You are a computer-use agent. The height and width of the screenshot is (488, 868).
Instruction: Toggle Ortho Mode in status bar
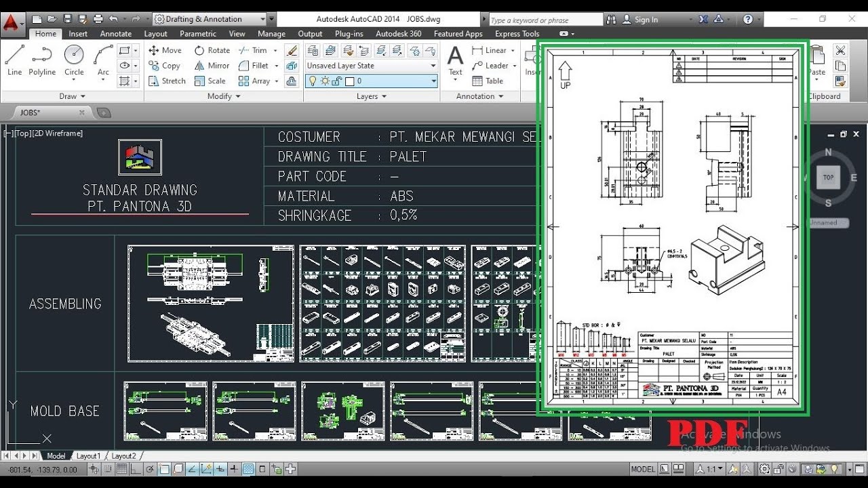tap(137, 469)
